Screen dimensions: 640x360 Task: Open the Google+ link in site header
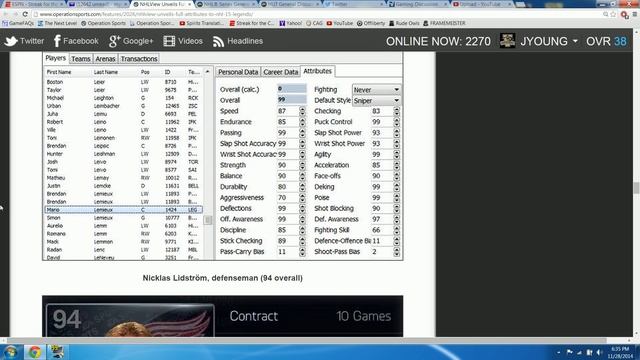[x=131, y=41]
